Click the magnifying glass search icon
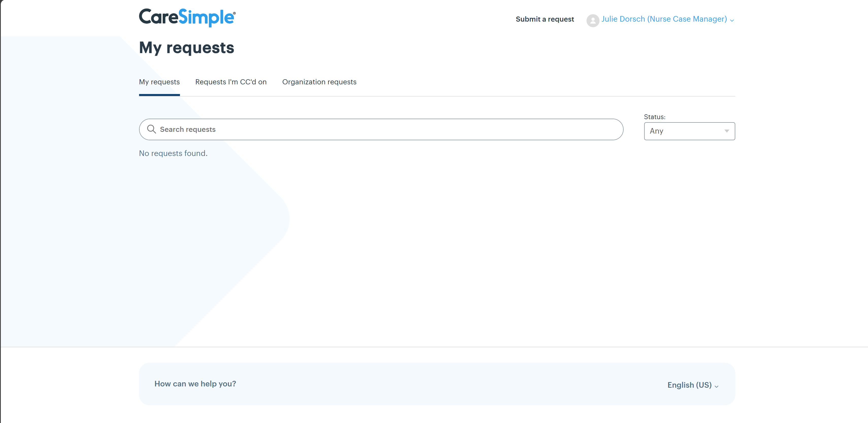The width and height of the screenshot is (868, 423). (151, 129)
